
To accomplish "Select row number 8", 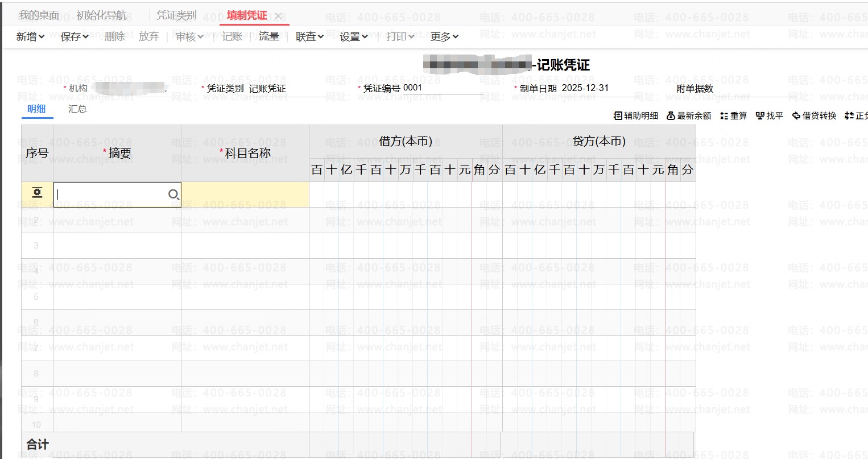I will click(36, 374).
